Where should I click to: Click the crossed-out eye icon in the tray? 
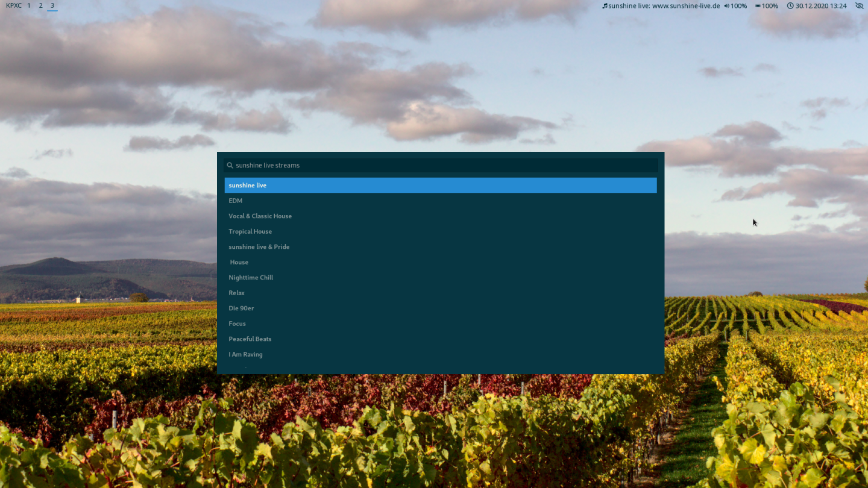859,5
